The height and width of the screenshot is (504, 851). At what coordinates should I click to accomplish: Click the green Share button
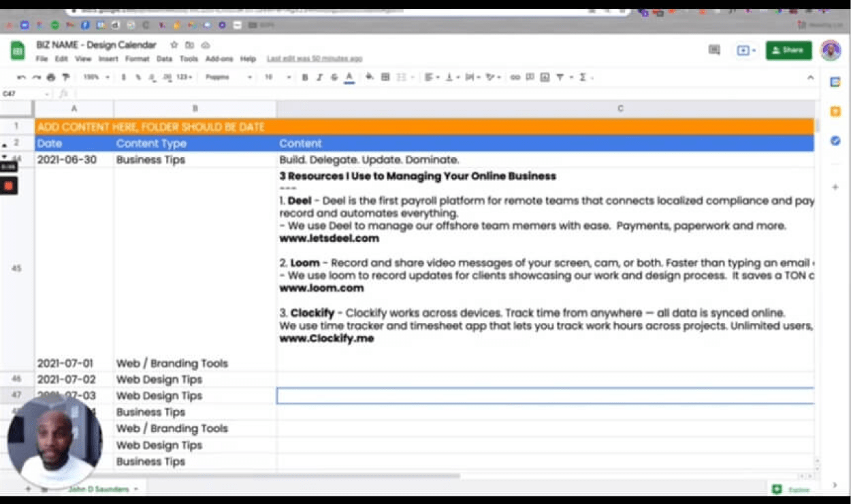click(x=788, y=50)
